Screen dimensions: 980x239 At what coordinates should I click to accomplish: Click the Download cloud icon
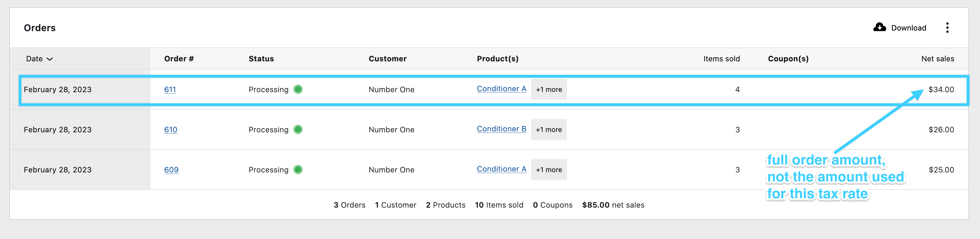coord(880,27)
